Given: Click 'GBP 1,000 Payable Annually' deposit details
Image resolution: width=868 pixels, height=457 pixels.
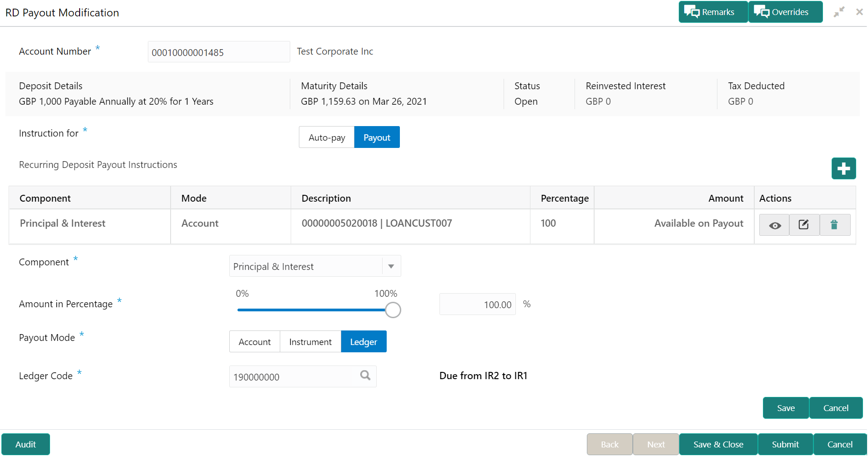Looking at the screenshot, I should pos(116,102).
